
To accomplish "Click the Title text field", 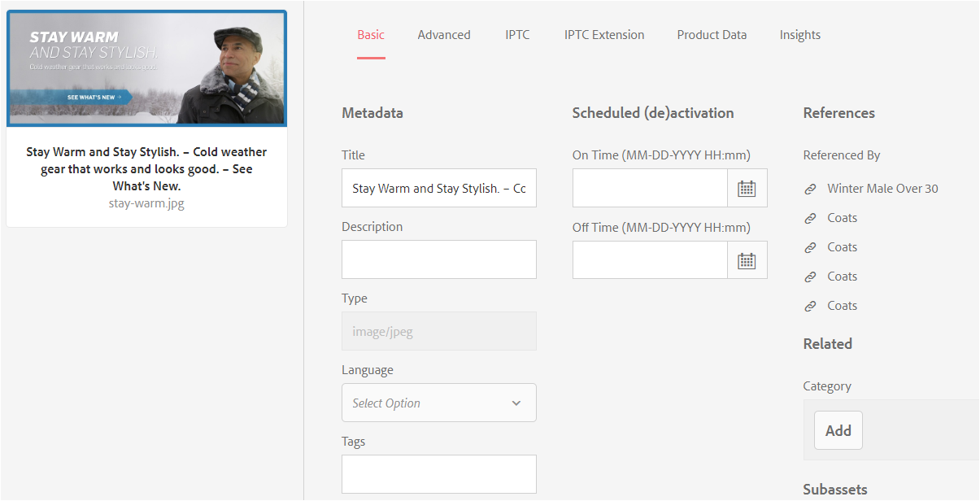I will pos(438,188).
